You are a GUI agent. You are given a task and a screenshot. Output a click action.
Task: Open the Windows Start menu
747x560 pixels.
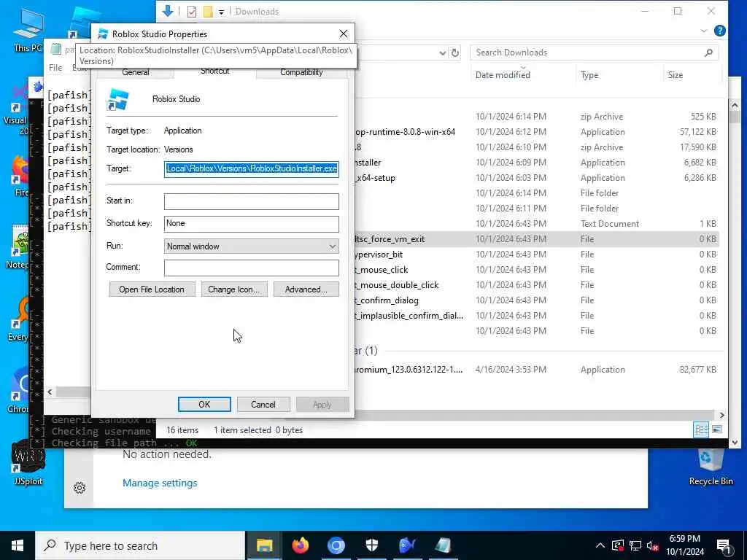click(x=18, y=545)
